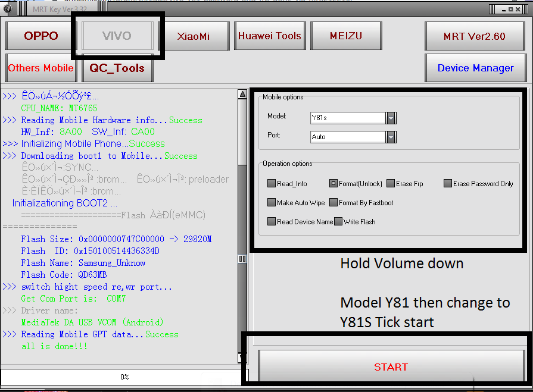Click 'HW_Inf: 8A00' log line
Screen dimensions: 533x392
coord(88,131)
